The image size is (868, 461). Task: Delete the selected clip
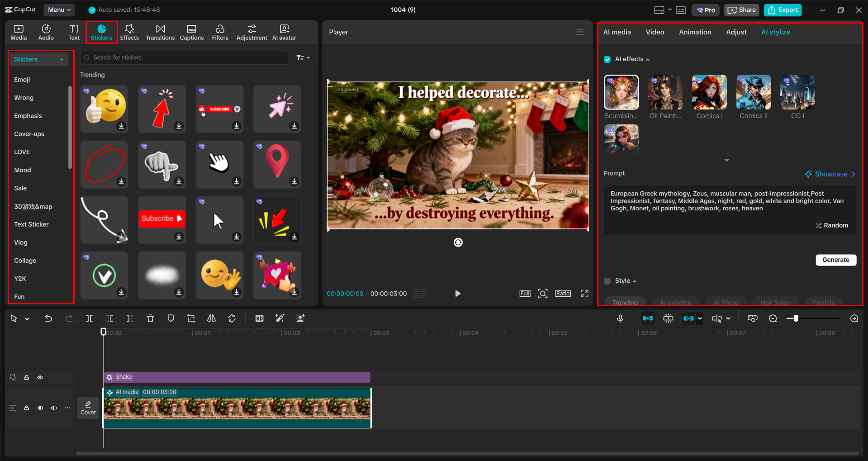coord(150,318)
